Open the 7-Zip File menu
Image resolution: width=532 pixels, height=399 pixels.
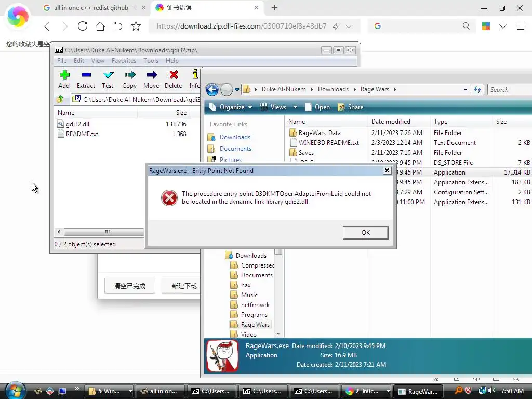click(x=62, y=61)
